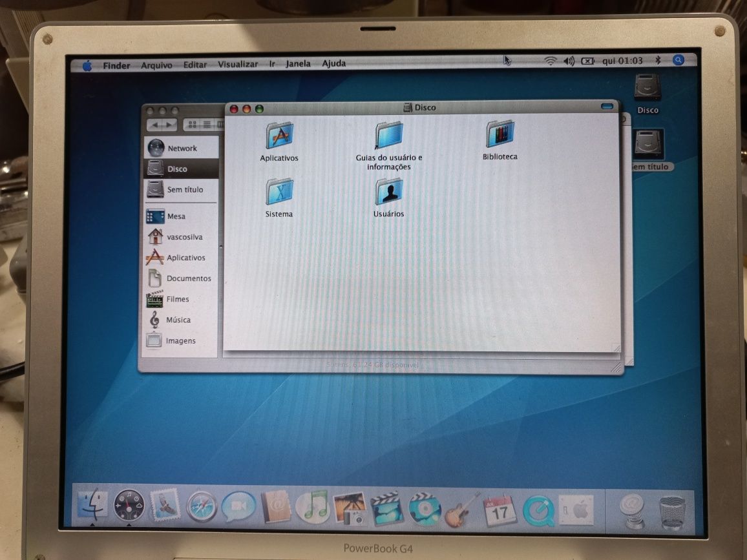The width and height of the screenshot is (747, 560).
Task: Select Disco in the Finder sidebar
Action: click(181, 169)
